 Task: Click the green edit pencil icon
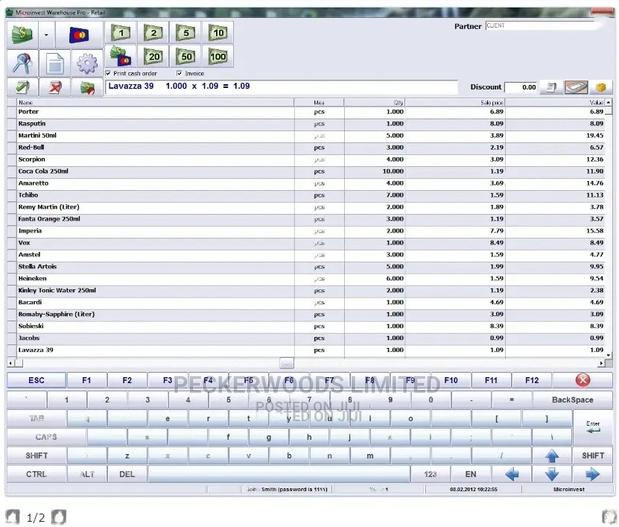23,87
